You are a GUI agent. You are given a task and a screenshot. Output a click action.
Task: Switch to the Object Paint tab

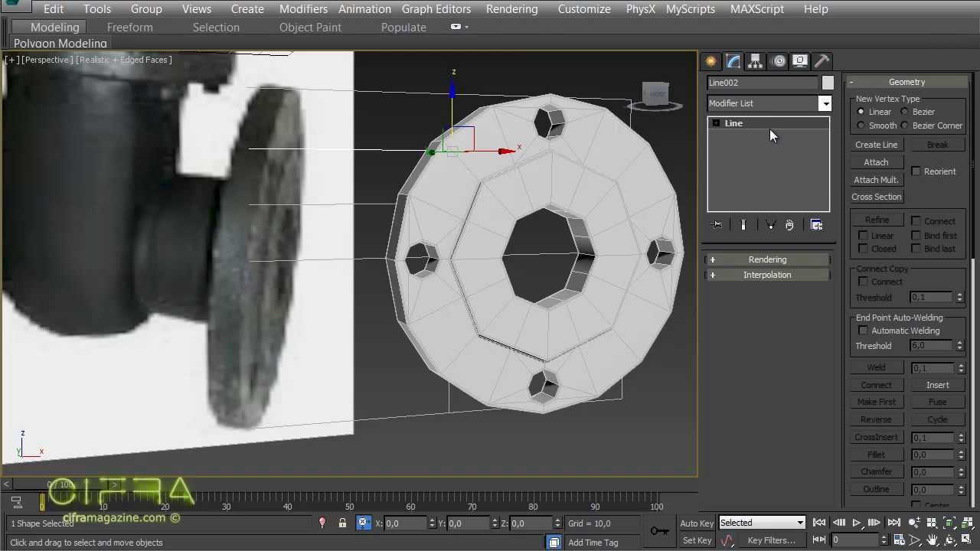click(310, 28)
